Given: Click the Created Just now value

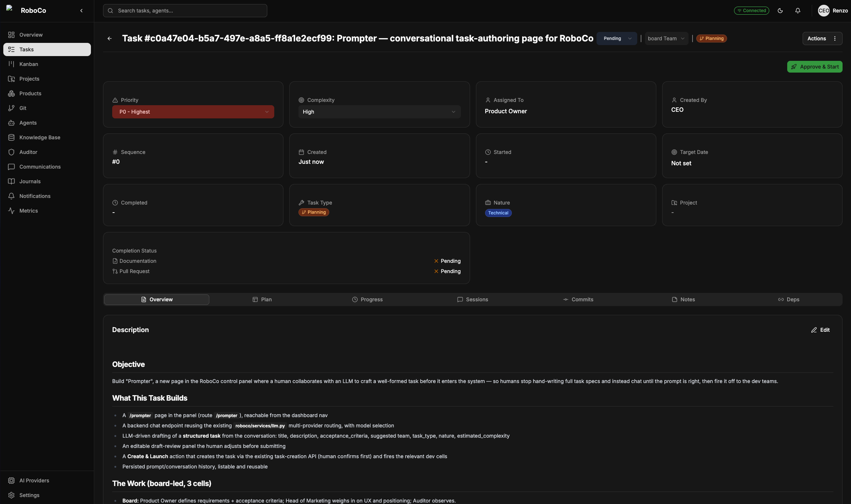Looking at the screenshot, I should point(311,162).
